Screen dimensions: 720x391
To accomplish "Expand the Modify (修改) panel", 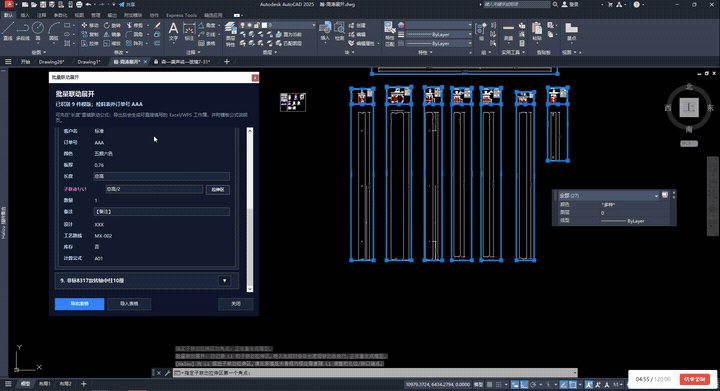I will coord(121,52).
